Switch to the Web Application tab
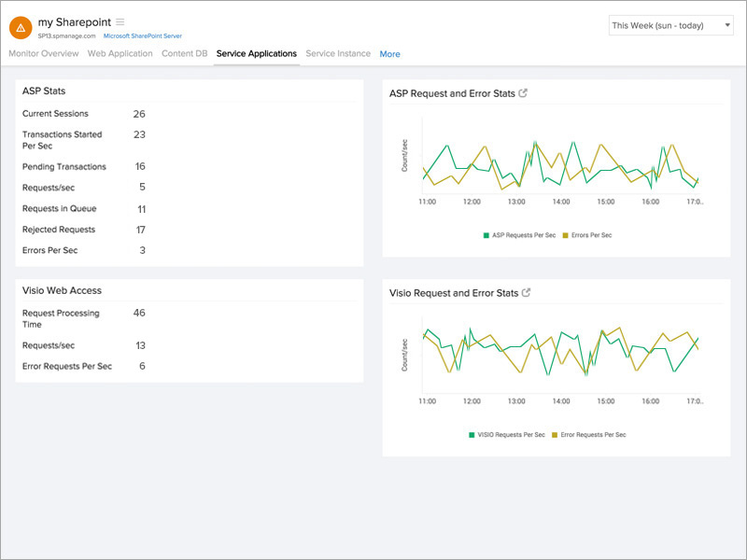Viewport: 747px width, 560px height. point(120,53)
